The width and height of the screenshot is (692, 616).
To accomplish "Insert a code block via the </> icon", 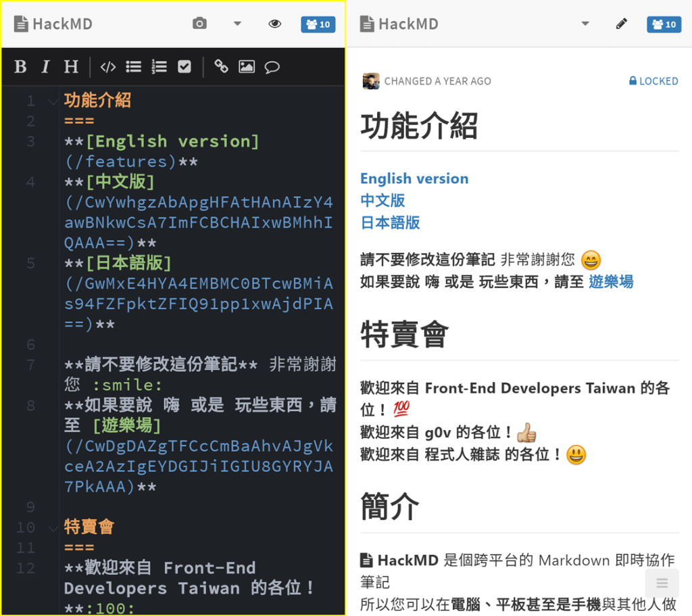I will coord(107,66).
